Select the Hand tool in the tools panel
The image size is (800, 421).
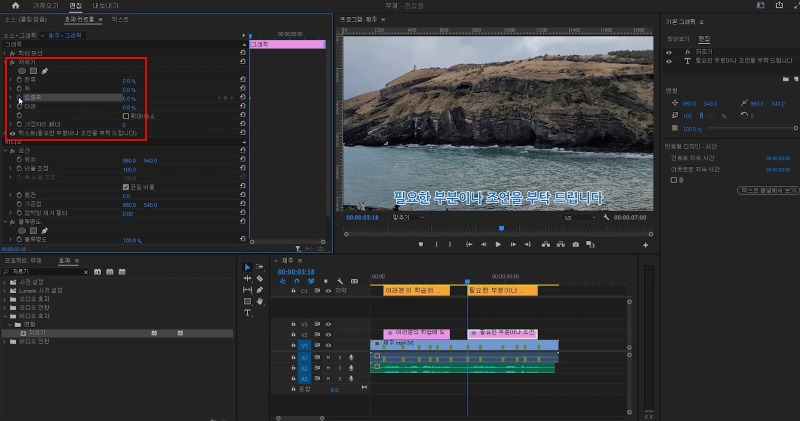click(x=259, y=301)
